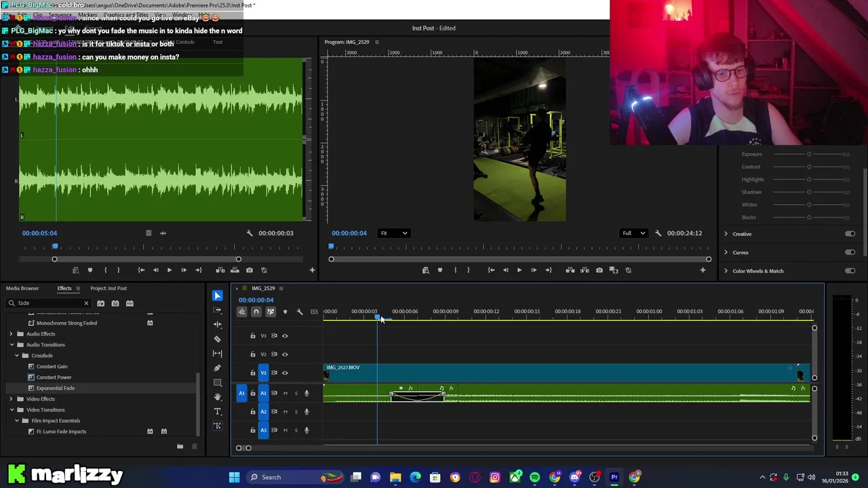The image size is (868, 488).
Task: Open the Effects panel menu
Action: (x=77, y=289)
